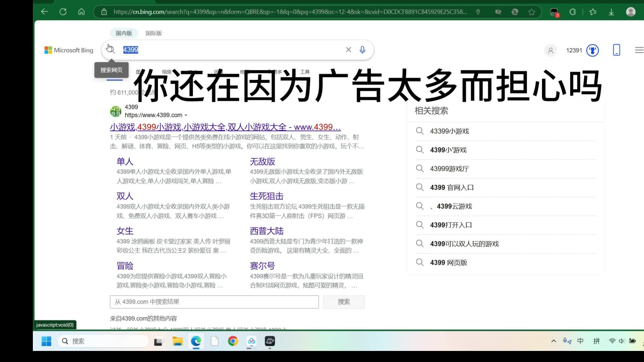
Task: Open the 单人 sitelink
Action: [125, 161]
